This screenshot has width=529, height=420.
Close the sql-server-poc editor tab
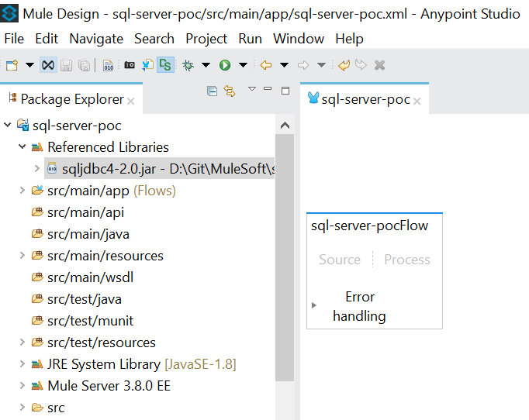[417, 101]
